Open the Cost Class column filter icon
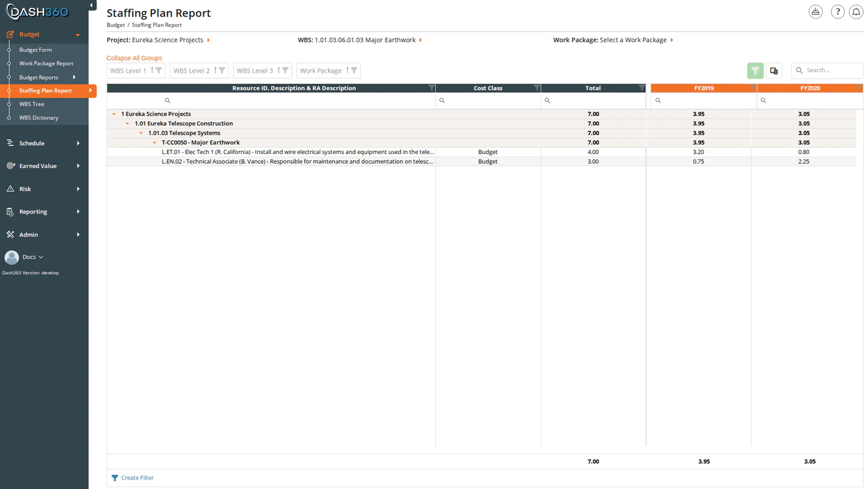The width and height of the screenshot is (868, 489). [x=537, y=87]
